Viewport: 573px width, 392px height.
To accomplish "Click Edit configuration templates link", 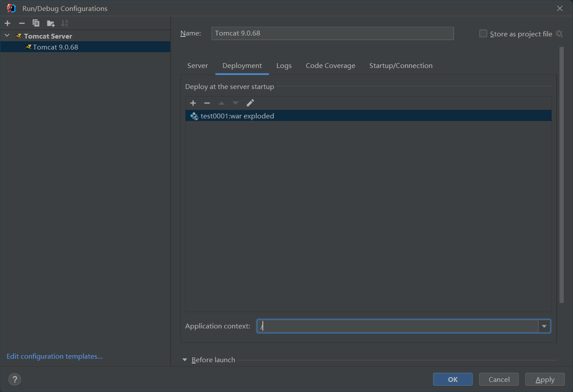I will point(54,356).
